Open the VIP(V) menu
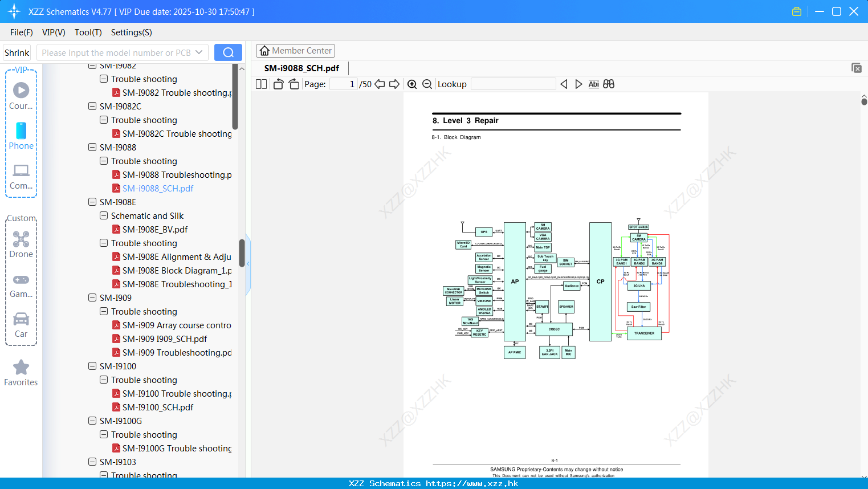The height and width of the screenshot is (489, 868). click(54, 32)
